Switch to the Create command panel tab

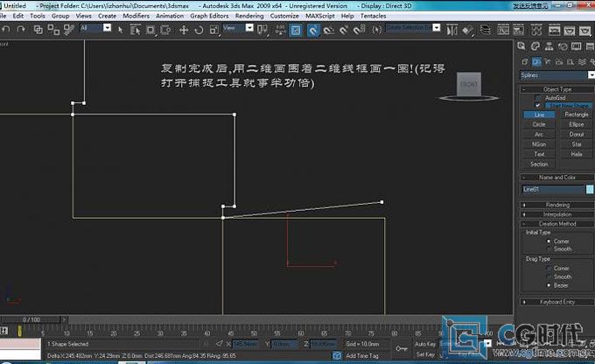pos(521,46)
